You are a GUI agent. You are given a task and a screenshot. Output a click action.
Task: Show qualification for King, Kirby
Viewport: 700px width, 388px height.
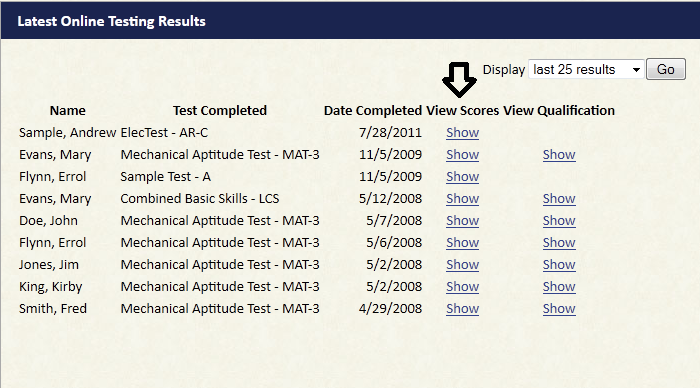559,287
